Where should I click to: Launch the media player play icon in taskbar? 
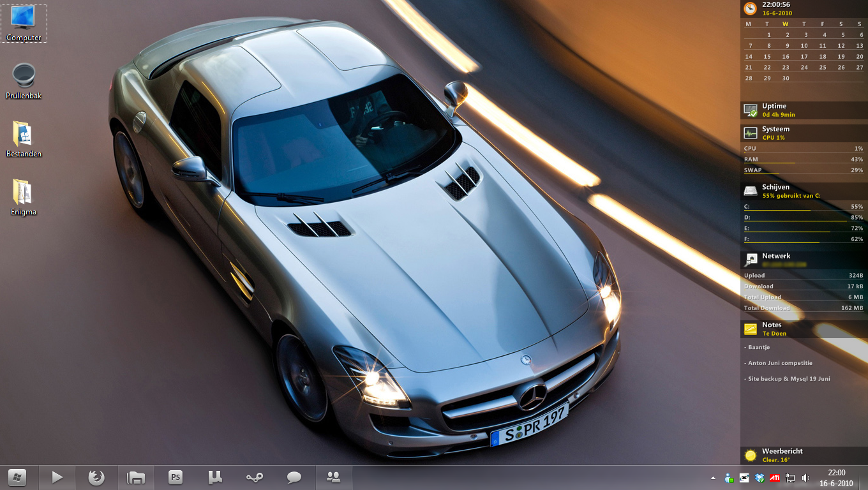click(57, 477)
